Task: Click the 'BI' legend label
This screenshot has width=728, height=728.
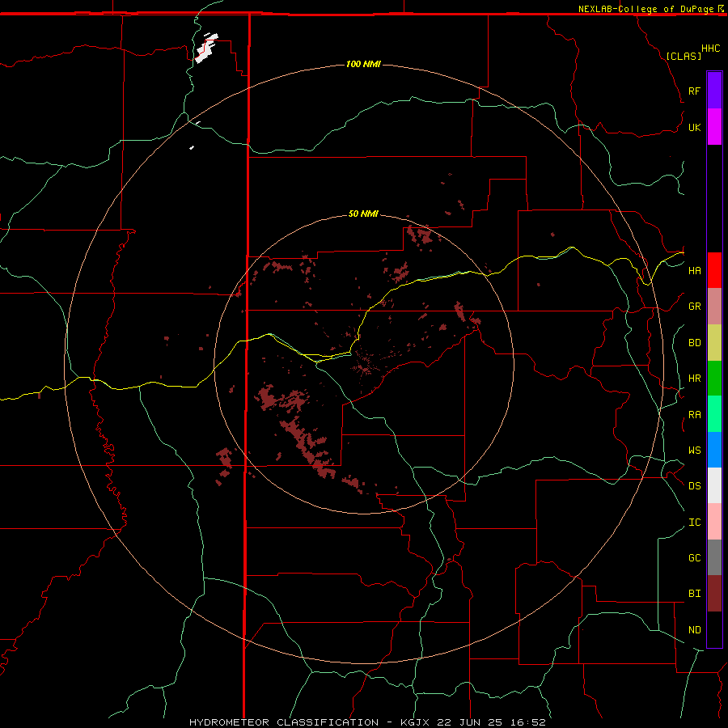Action: pyautogui.click(x=694, y=594)
